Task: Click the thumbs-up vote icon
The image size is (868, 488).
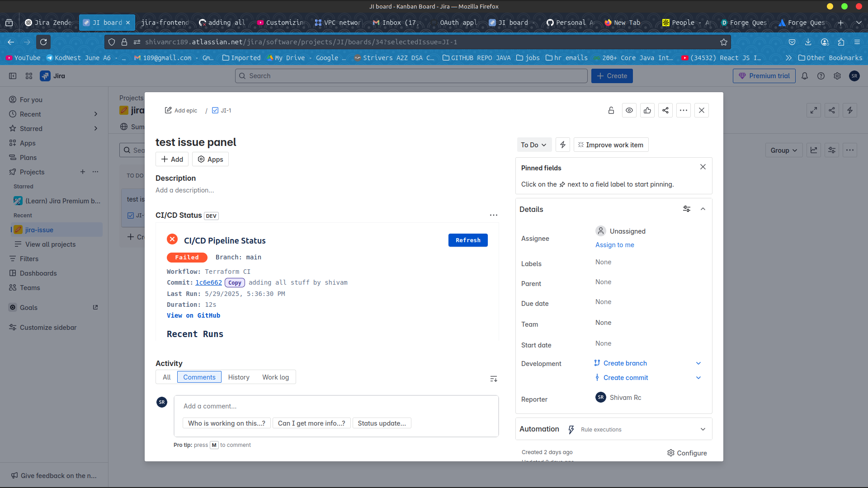Action: tap(647, 110)
